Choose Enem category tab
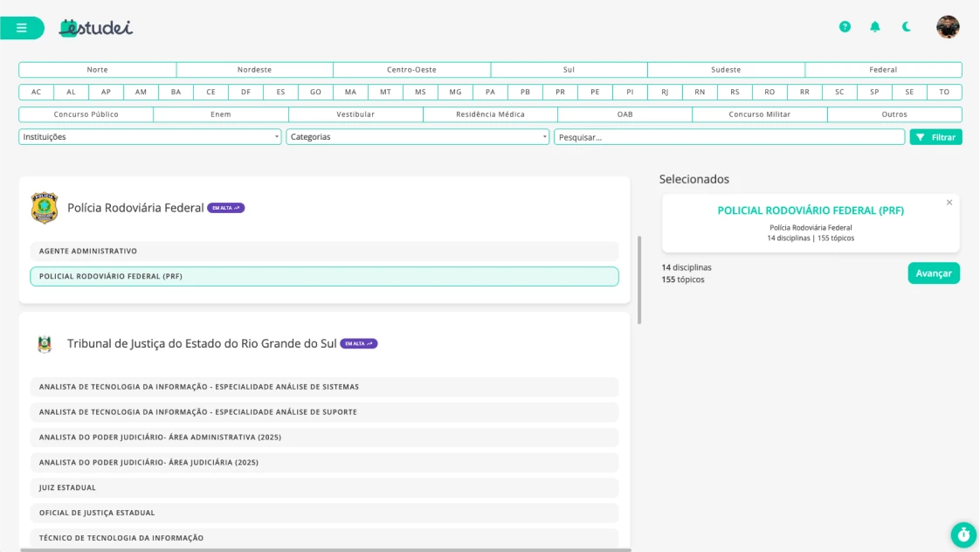The height and width of the screenshot is (552, 980). (x=221, y=114)
